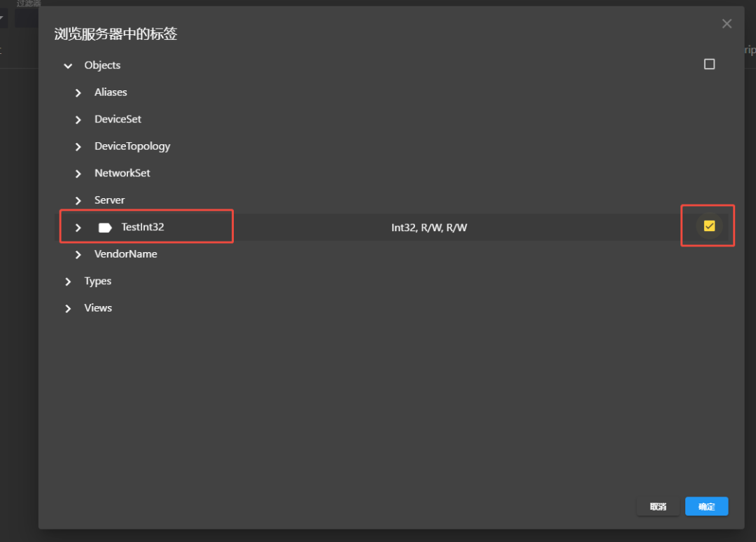Select the Server tree label
Screen dimensions: 756x542
[x=109, y=200]
